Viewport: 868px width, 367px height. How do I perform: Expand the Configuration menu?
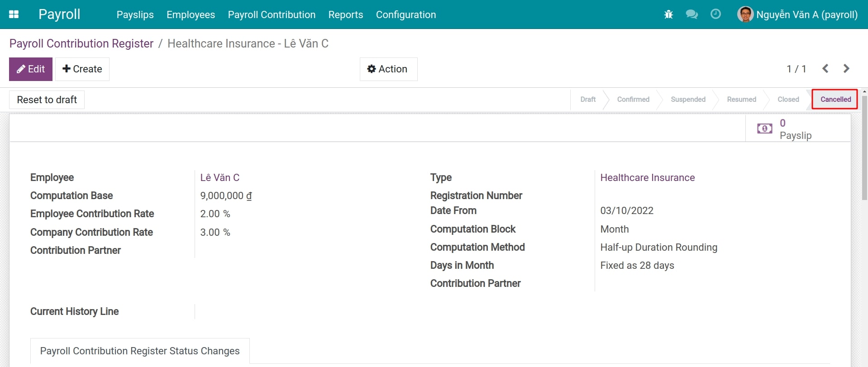[x=405, y=14]
